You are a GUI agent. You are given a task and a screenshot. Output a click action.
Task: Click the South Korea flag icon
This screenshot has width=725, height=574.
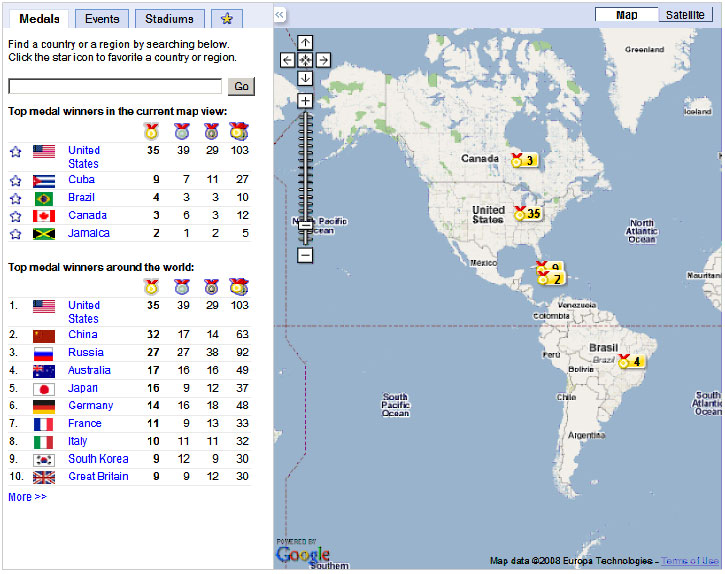point(44,460)
